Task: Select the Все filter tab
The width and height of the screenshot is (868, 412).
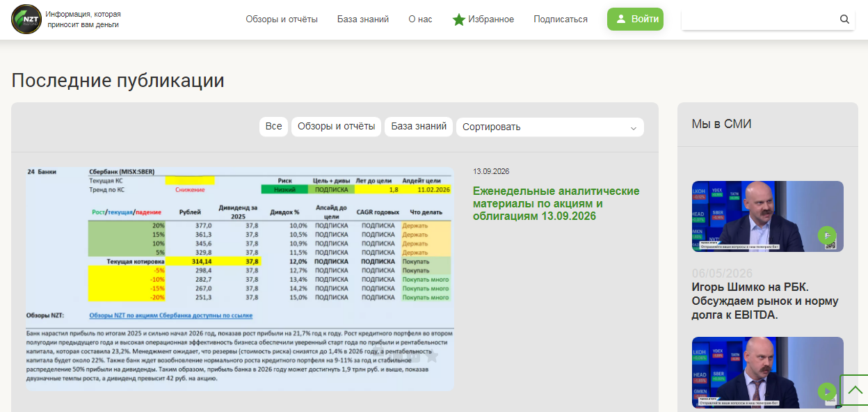Action: [x=274, y=127]
